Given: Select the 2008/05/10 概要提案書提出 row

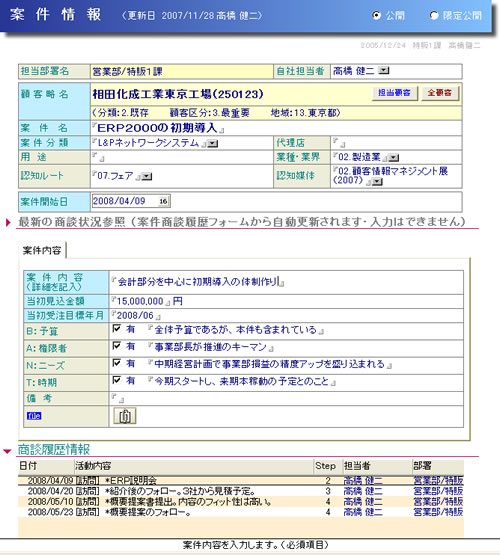Looking at the screenshot, I should tap(241, 502).
